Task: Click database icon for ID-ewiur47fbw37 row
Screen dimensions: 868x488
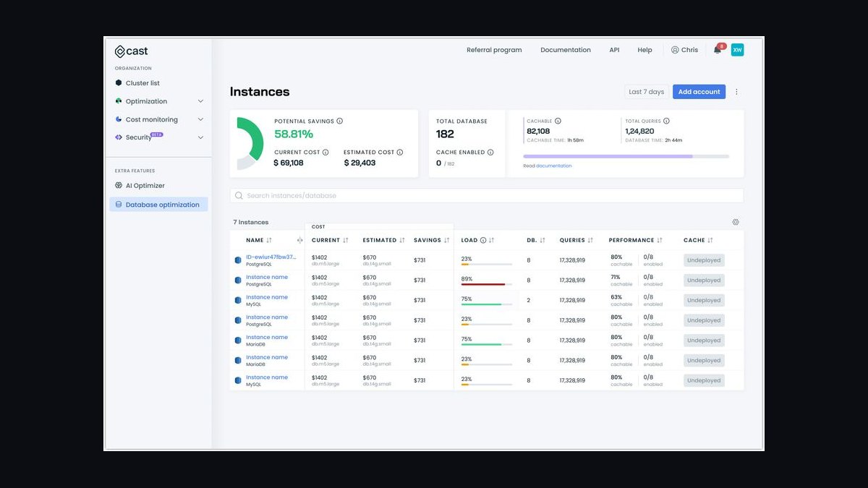Action: tap(238, 260)
